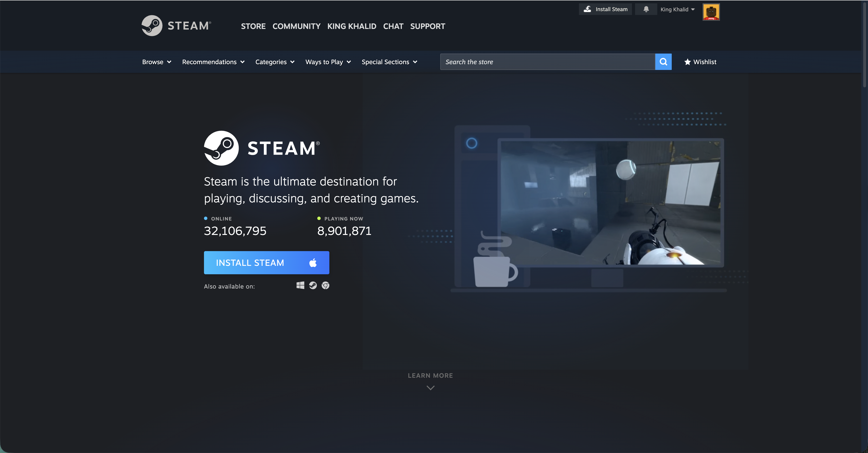The image size is (868, 453).
Task: Select the SteamOS platform icon
Action: (313, 286)
